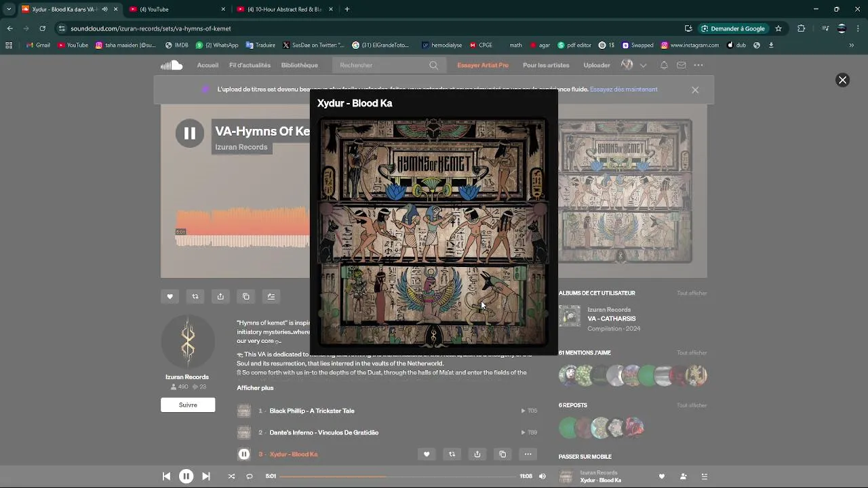Show all reposts via Tout afficher
The height and width of the screenshot is (488, 868).
pos(692,405)
